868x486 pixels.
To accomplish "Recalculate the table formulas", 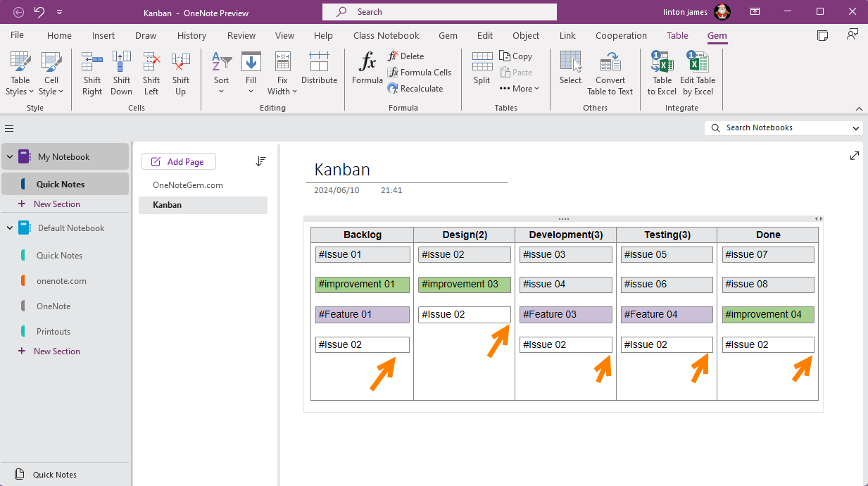I will click(x=415, y=89).
